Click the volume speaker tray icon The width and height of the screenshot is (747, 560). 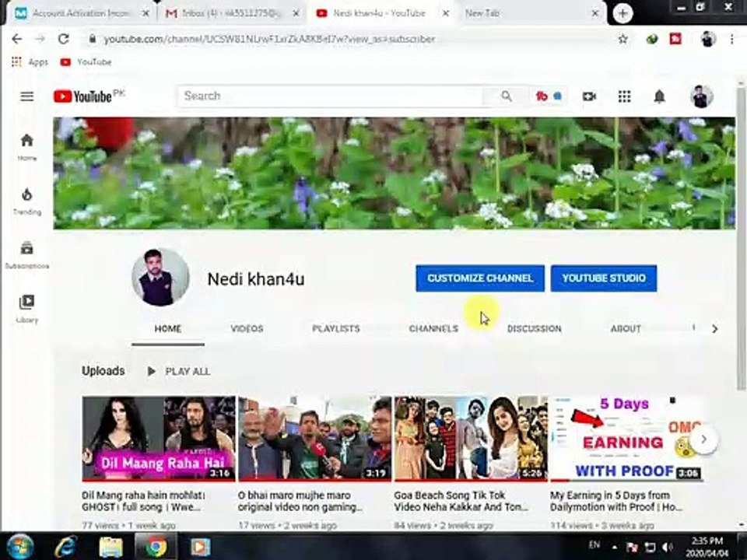(668, 547)
